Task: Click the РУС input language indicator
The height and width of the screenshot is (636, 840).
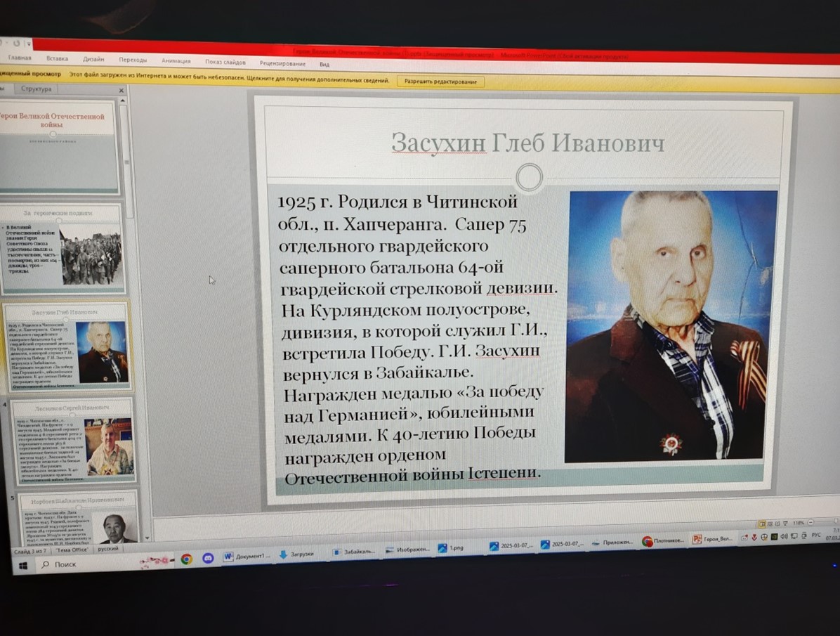Action: click(x=816, y=535)
